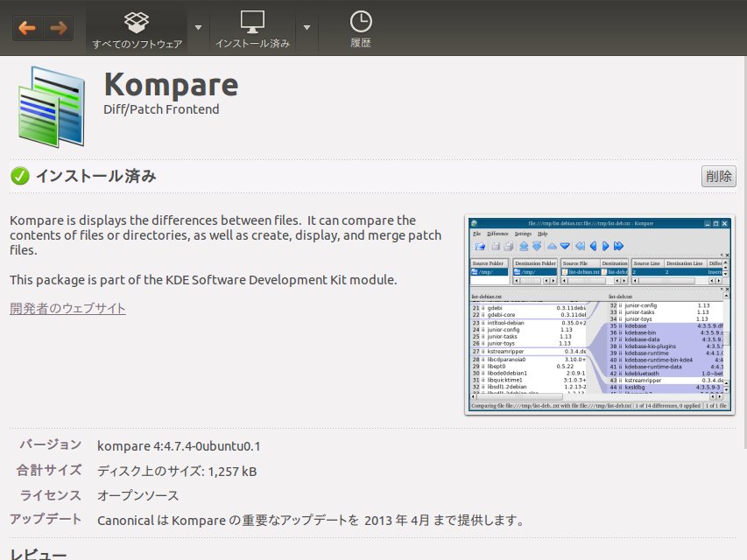
Task: Click the Kompare title heading
Action: [x=171, y=85]
